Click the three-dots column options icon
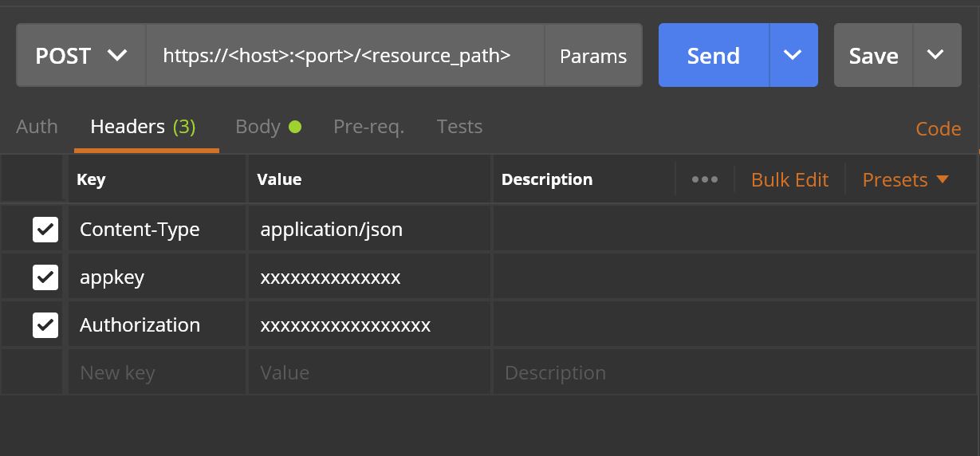Screen dimensions: 980x456 pyautogui.click(x=704, y=179)
